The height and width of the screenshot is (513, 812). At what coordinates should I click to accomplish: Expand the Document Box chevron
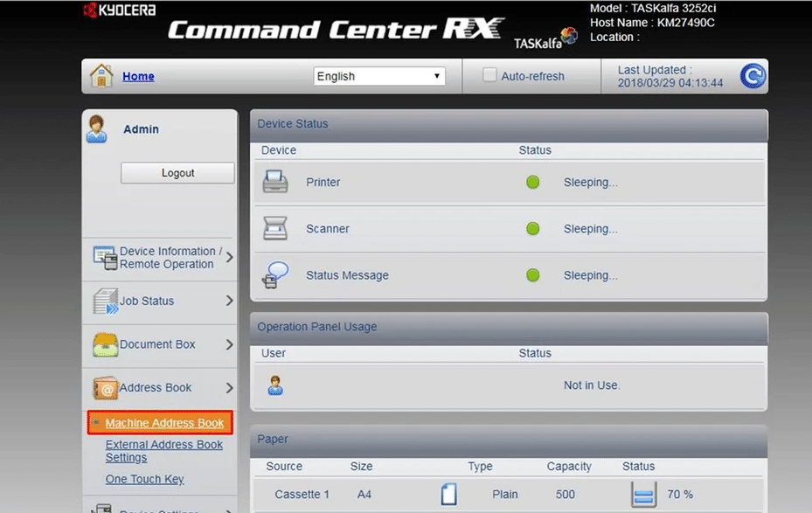229,344
